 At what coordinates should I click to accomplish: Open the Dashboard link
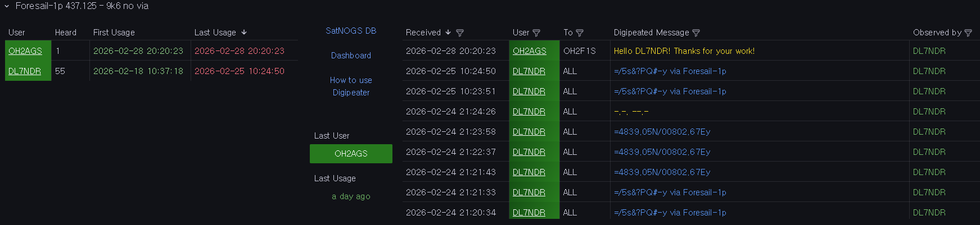pos(351,56)
